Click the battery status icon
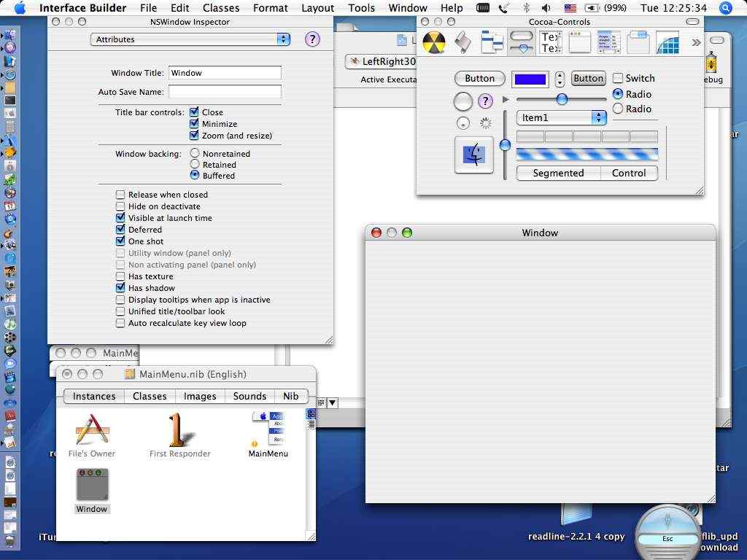The width and height of the screenshot is (747, 560). coord(591,8)
